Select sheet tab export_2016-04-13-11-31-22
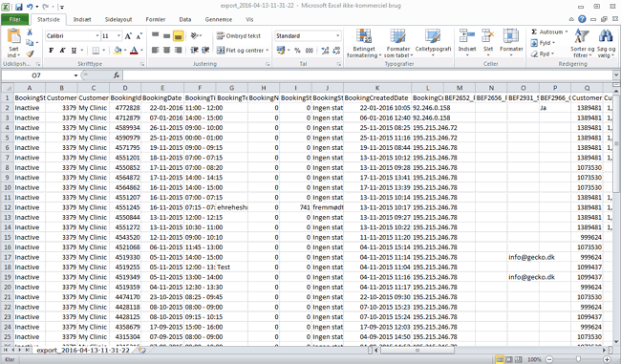This screenshot has height=364, width=621. 83,351
